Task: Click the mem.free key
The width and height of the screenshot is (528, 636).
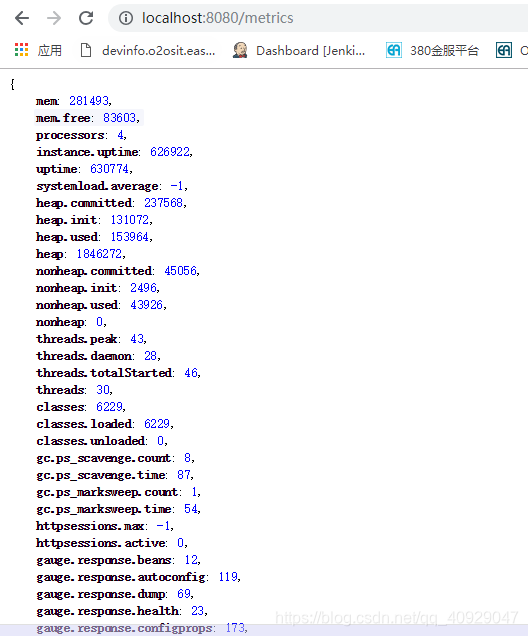Action: pos(63,118)
